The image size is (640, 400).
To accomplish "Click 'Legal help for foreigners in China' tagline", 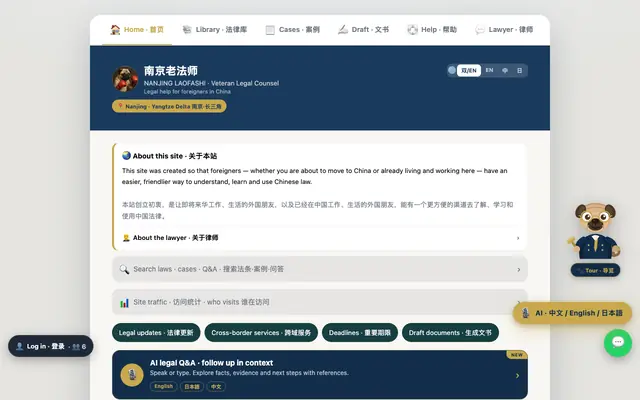I will coord(187,92).
